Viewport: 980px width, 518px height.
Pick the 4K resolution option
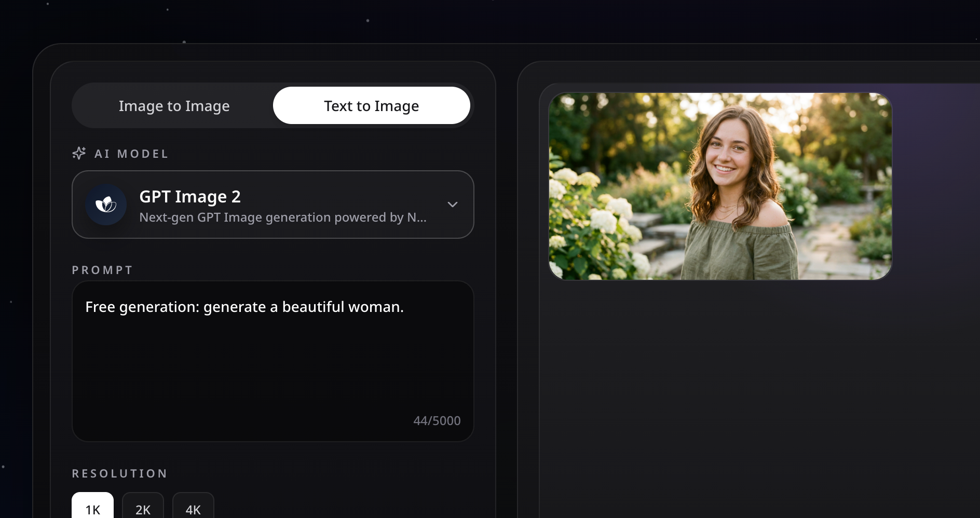[x=193, y=509]
